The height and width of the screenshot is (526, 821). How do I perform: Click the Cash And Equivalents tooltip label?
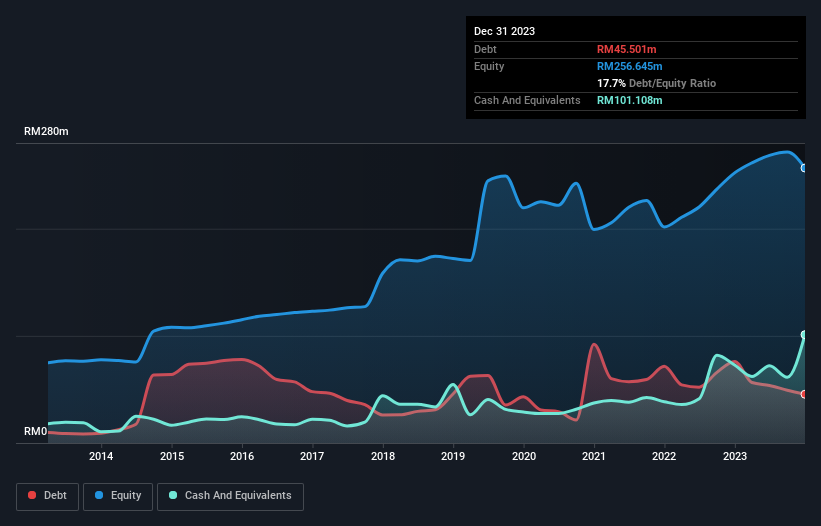[x=527, y=100]
